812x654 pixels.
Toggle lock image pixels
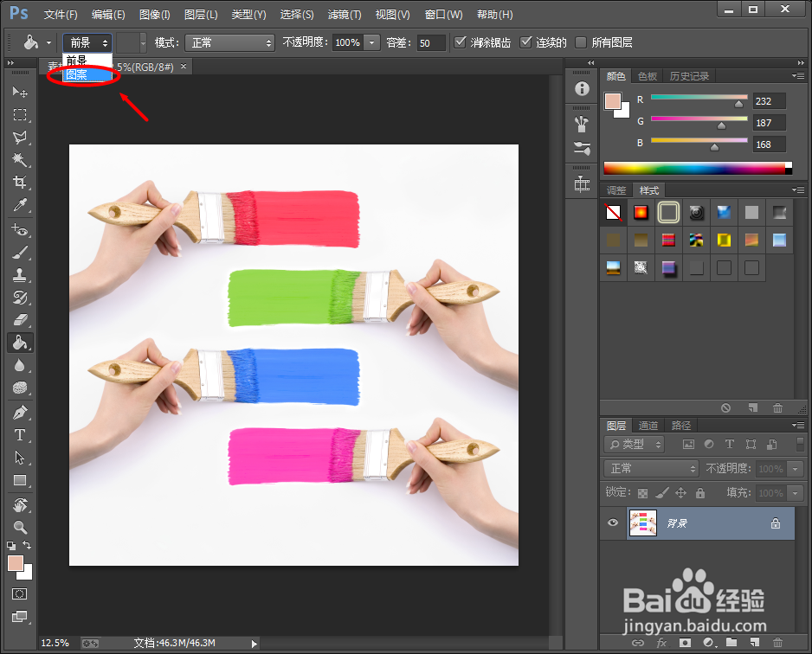click(x=662, y=493)
